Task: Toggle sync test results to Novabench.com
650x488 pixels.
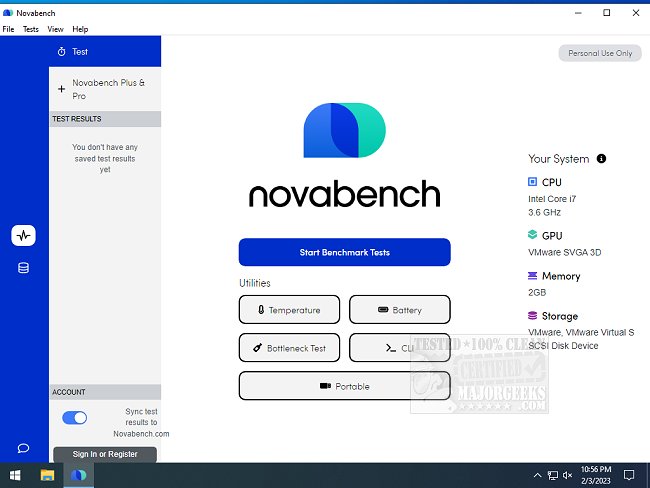Action: [74, 418]
